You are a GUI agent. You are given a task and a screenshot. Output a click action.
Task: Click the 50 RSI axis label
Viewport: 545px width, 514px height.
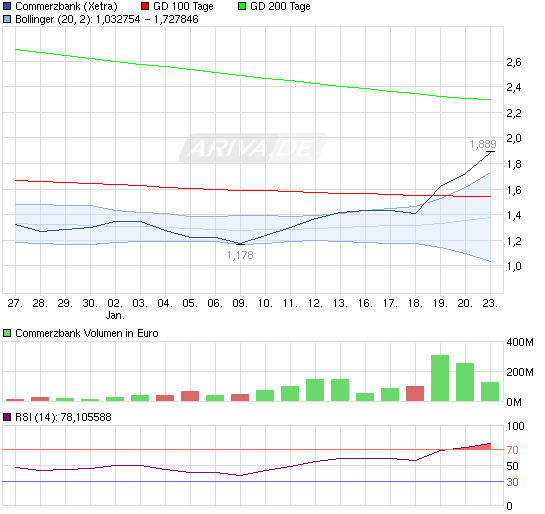[512, 466]
